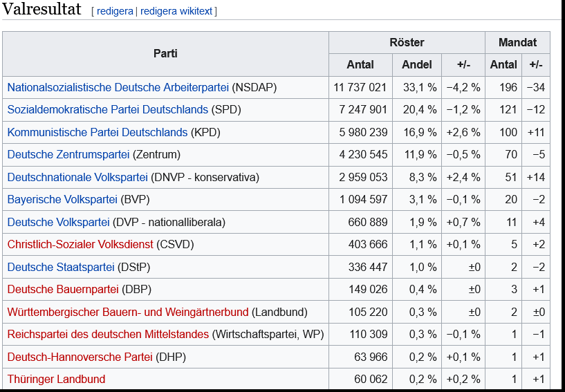Open the 'redigera wikitext' link
The width and height of the screenshot is (565, 392).
pyautogui.click(x=177, y=11)
